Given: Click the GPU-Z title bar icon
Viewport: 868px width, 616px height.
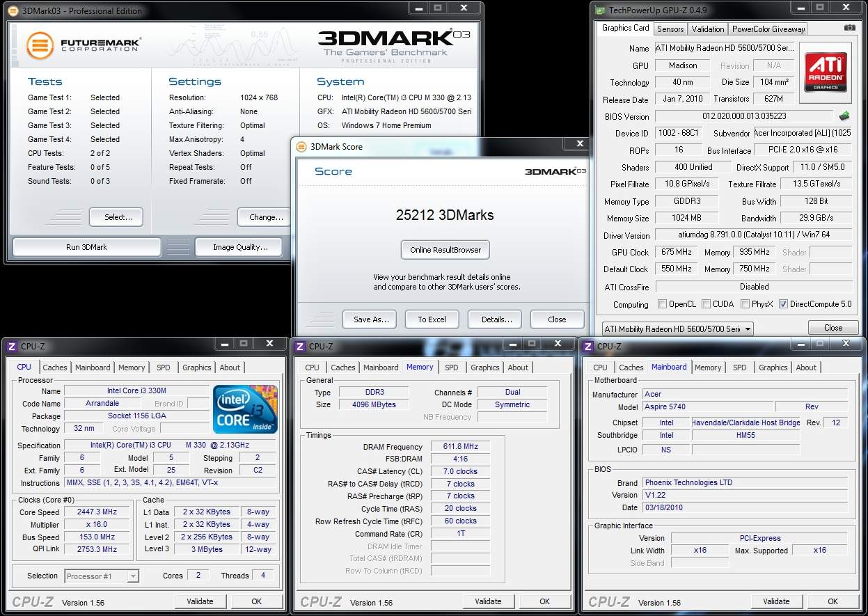Looking at the screenshot, I should click(600, 10).
